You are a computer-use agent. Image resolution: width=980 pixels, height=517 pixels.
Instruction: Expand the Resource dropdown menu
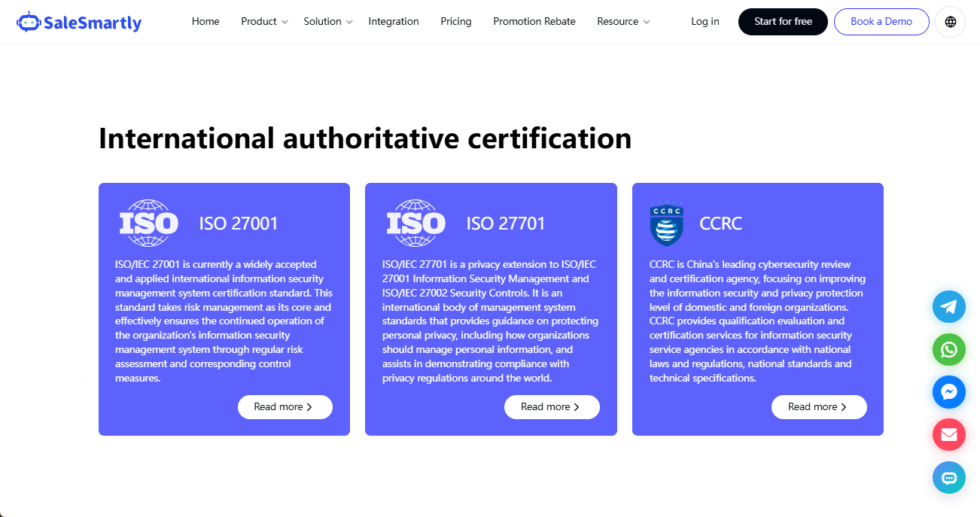tap(623, 22)
